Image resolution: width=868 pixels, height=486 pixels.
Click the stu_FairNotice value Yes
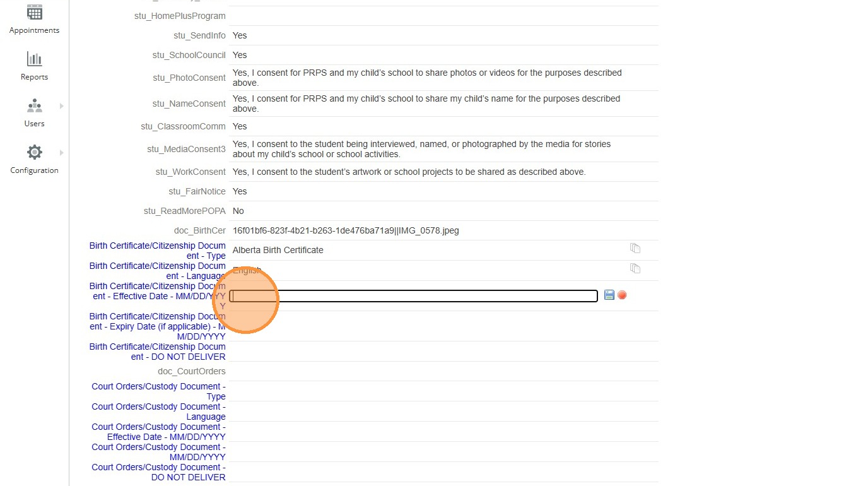point(240,191)
